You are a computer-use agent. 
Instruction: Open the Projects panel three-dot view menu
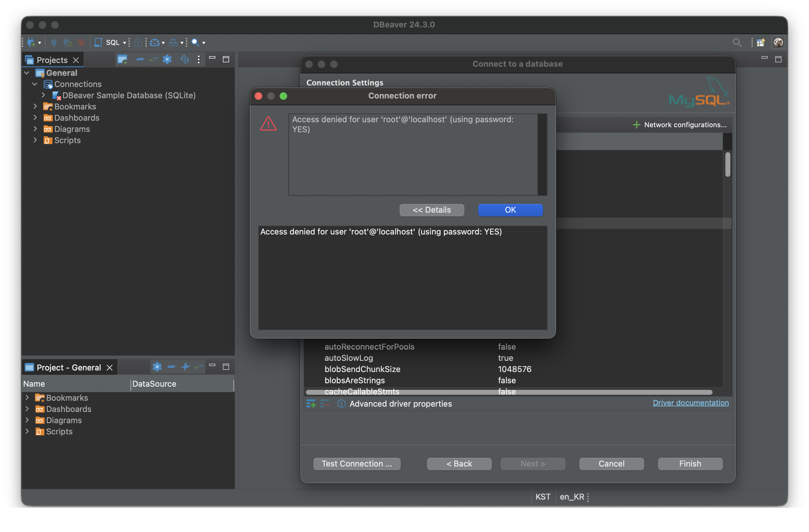199,60
